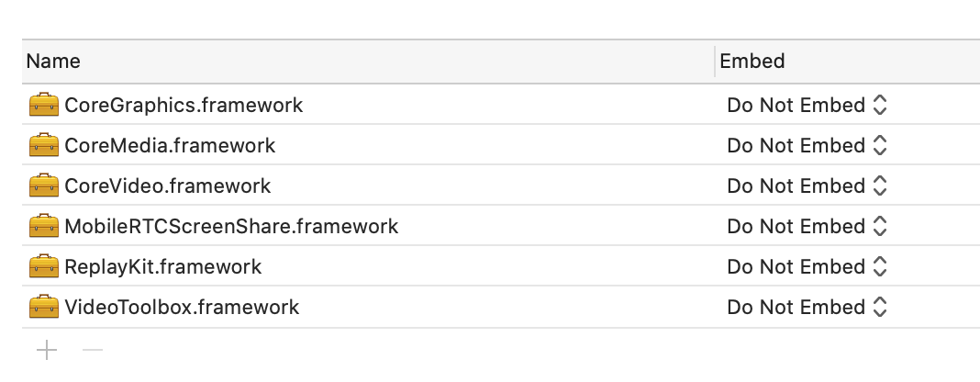Open Embed dropdown for CoreMedia.framework
The width and height of the screenshot is (980, 382).
tap(807, 145)
